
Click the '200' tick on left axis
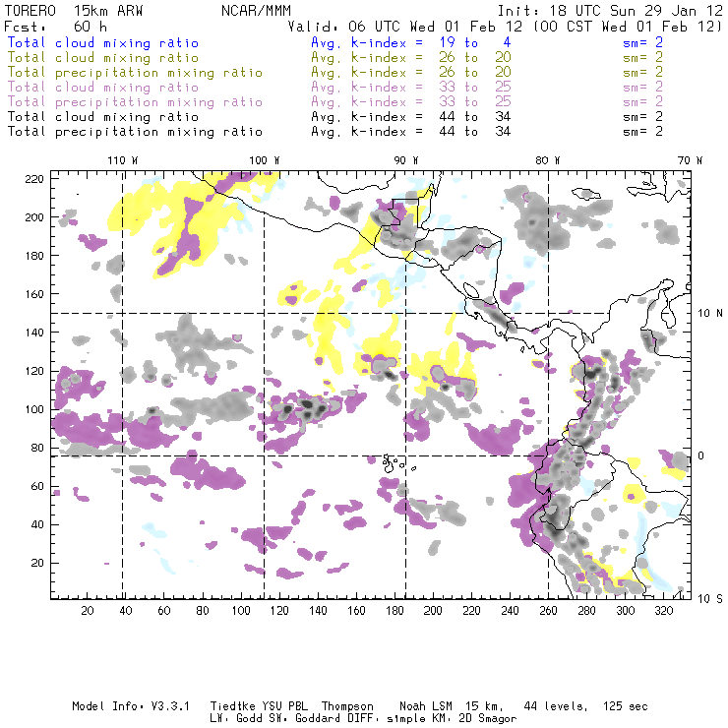34,217
